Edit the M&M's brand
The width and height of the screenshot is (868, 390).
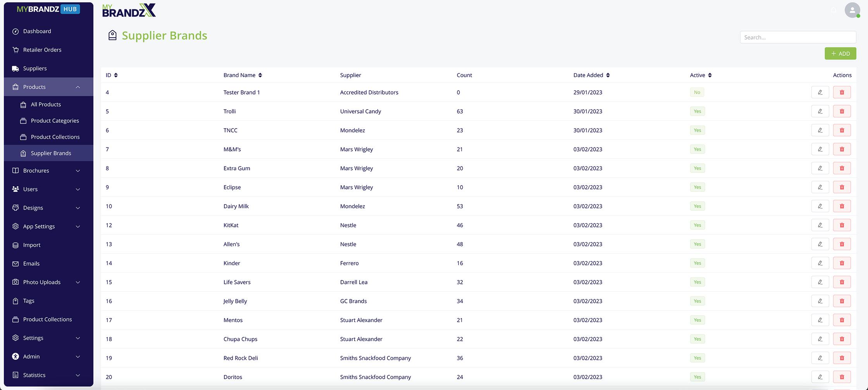pyautogui.click(x=820, y=149)
